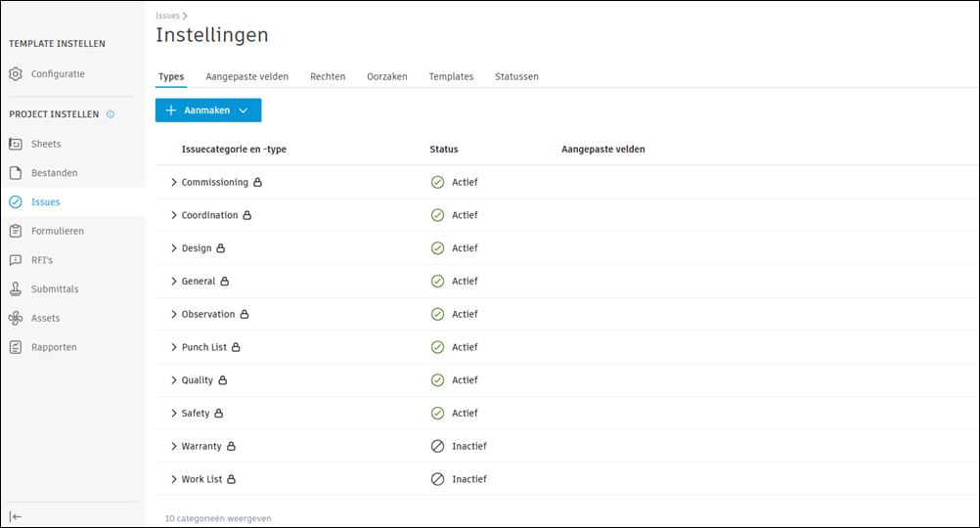The width and height of the screenshot is (980, 528).
Task: Select the Formulieren clipboard icon
Action: [16, 232]
